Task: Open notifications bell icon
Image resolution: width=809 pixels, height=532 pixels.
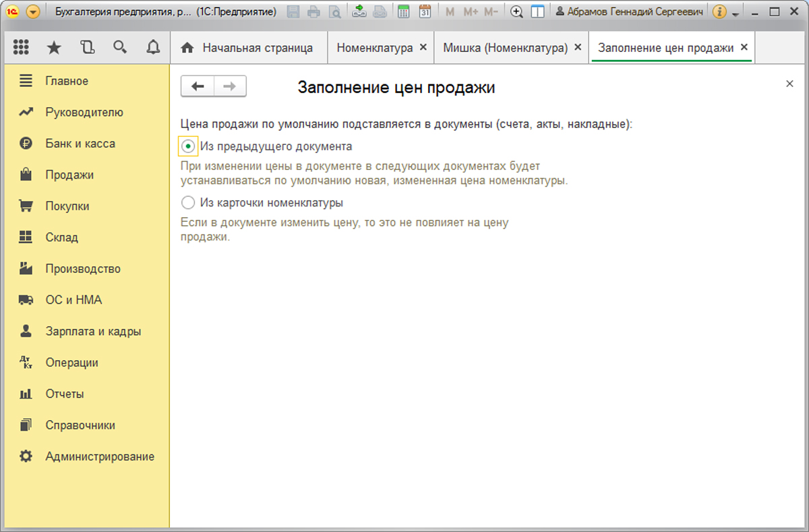Action: [x=153, y=47]
